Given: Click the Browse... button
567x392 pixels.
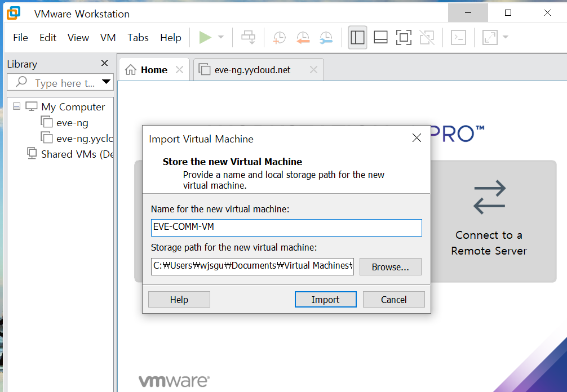Looking at the screenshot, I should tap(390, 266).
